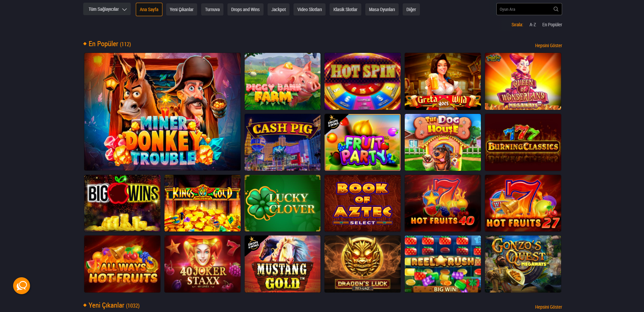
Task: Show all En Popüler games via Hepsini Göster
Action: [548, 45]
